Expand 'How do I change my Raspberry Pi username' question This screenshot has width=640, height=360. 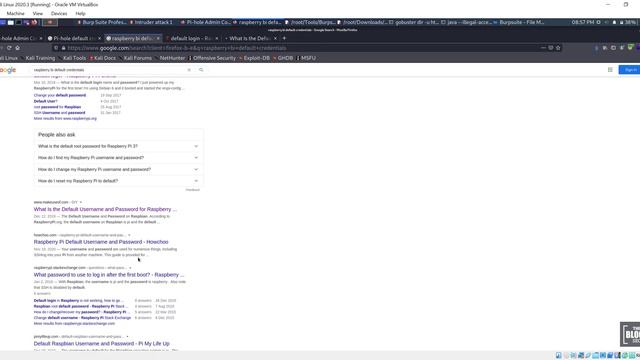118,169
